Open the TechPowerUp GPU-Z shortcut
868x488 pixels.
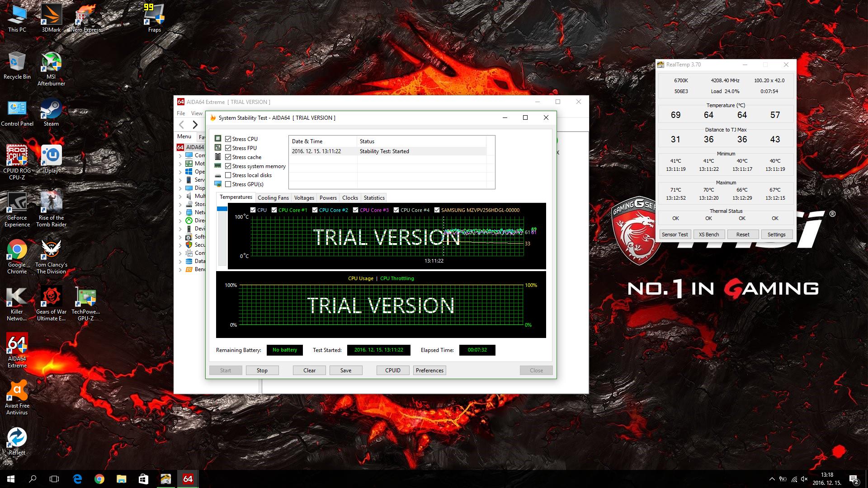tap(85, 303)
